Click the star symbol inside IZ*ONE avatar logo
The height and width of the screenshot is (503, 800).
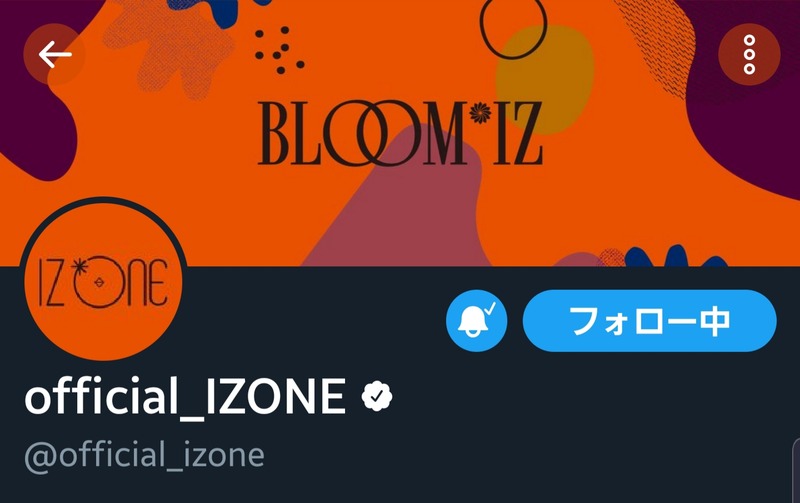(80, 266)
